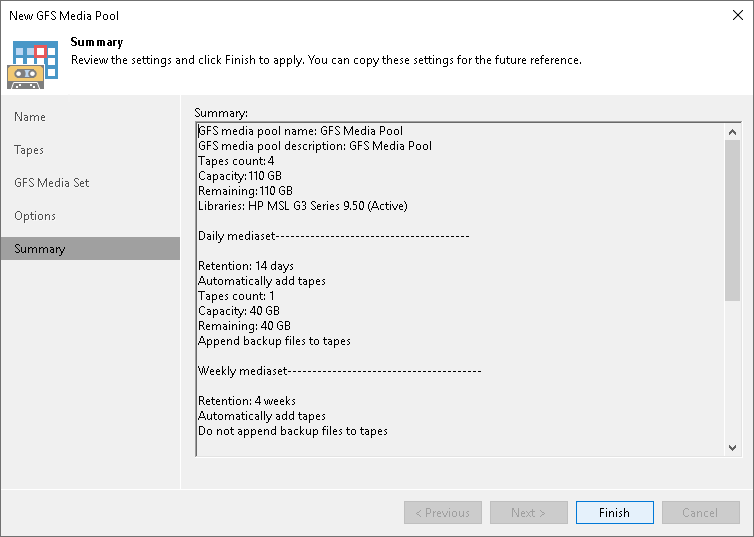
Task: Click the summary scrollbar thumb
Action: click(x=732, y=220)
